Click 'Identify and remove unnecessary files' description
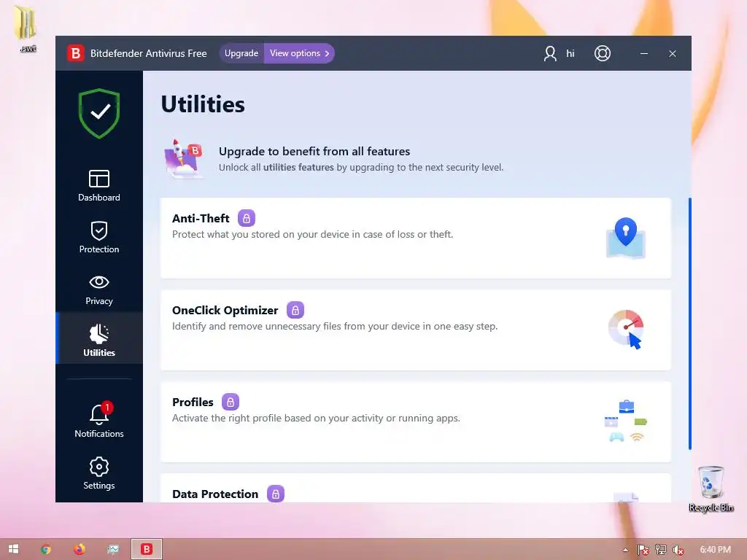This screenshot has height=560, width=747. point(334,326)
